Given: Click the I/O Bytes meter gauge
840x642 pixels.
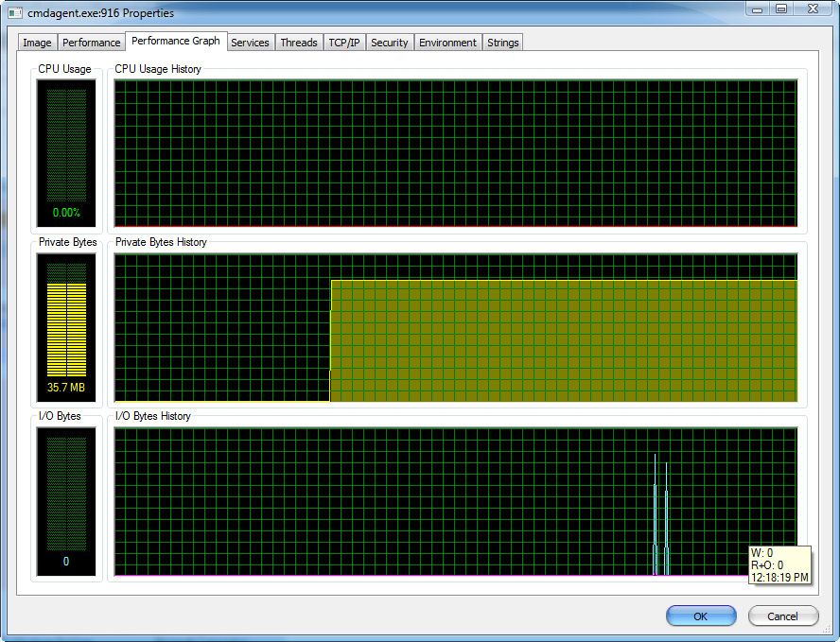Looking at the screenshot, I should (x=66, y=501).
